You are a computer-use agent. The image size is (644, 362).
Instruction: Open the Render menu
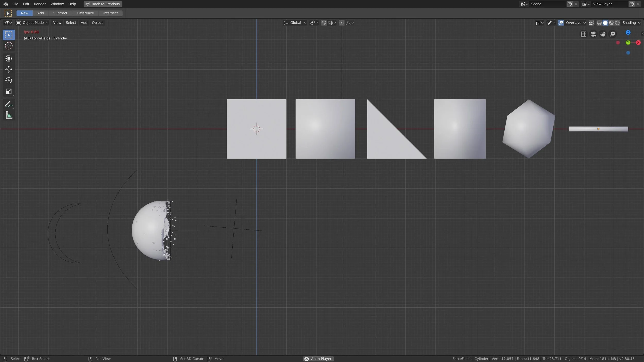coord(40,4)
